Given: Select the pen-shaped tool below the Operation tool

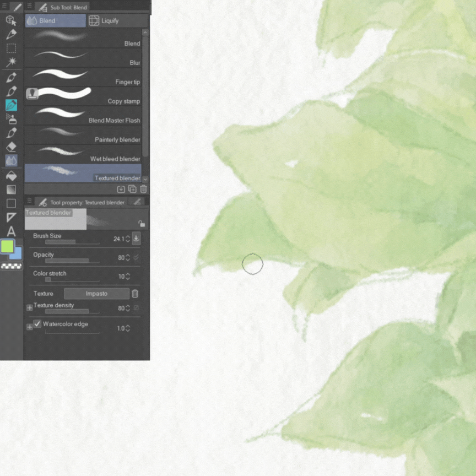Looking at the screenshot, I should coord(11,34).
